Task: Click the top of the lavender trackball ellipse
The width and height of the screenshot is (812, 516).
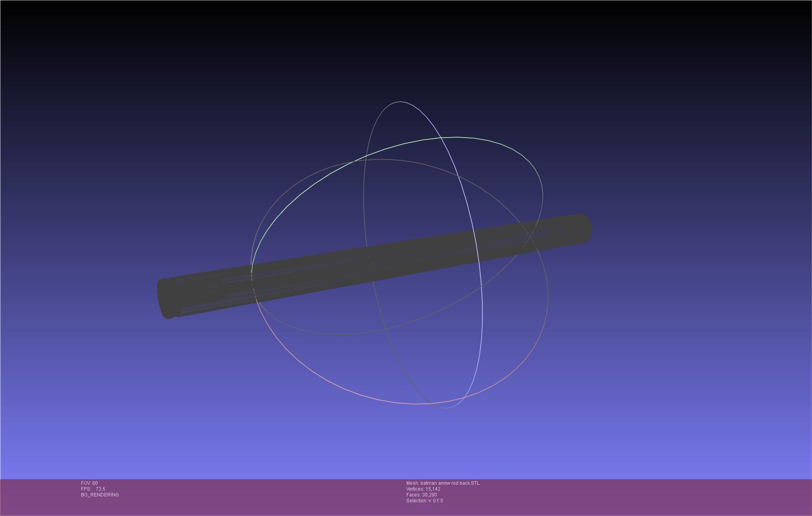Action: click(401, 102)
